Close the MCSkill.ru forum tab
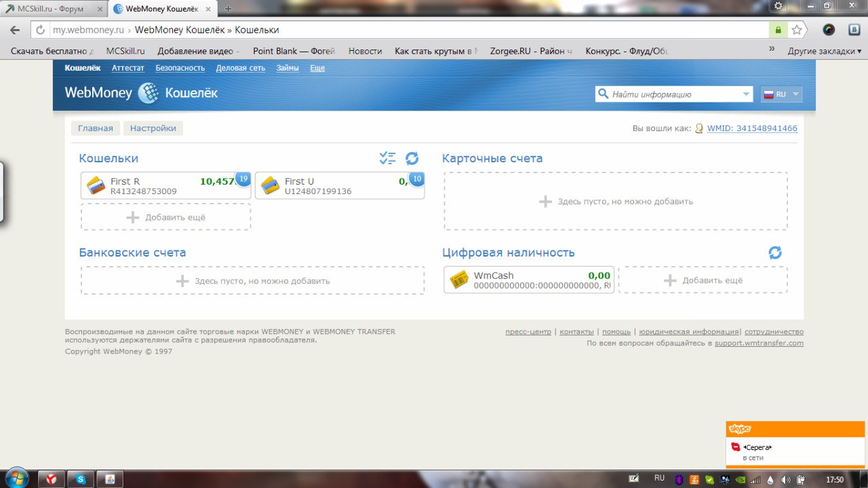The width and height of the screenshot is (868, 488). pos(100,9)
